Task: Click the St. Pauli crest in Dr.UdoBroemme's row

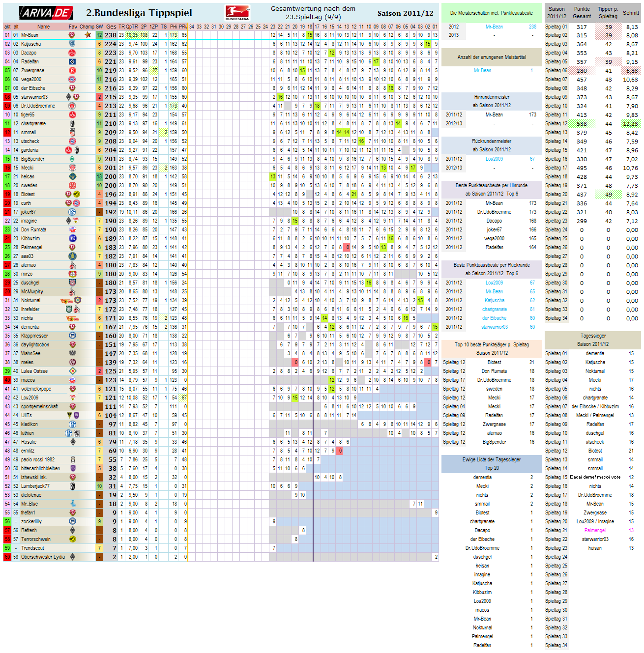Action: coord(72,106)
